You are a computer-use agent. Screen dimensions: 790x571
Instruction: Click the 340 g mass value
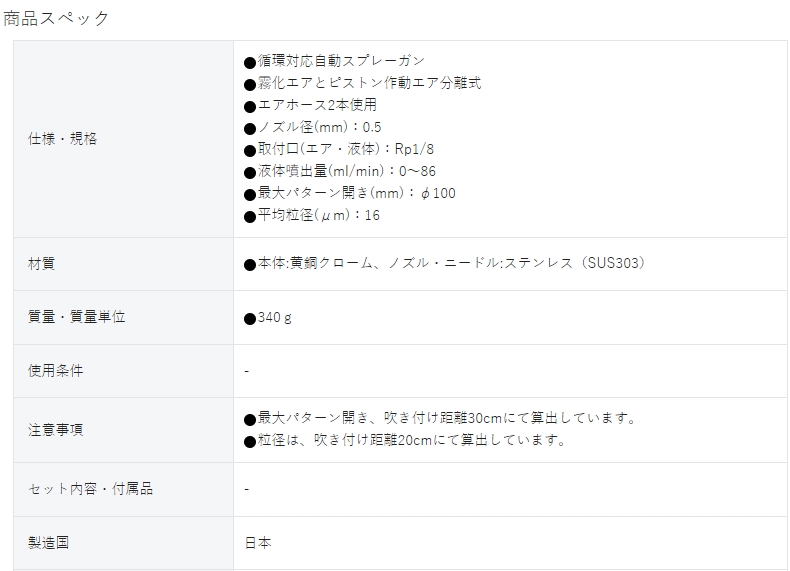(268, 318)
